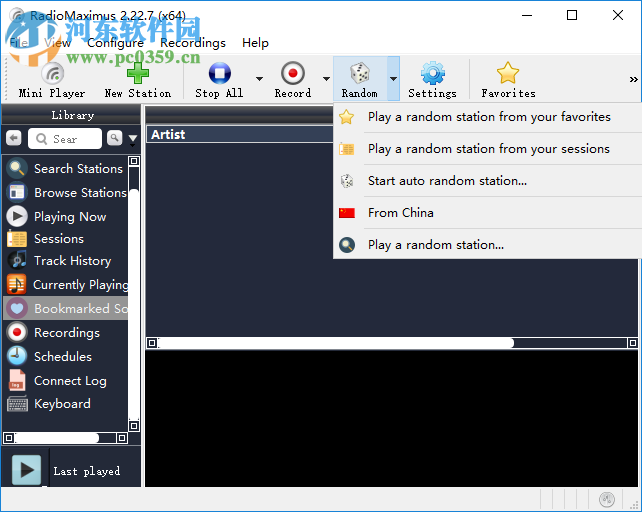The height and width of the screenshot is (512, 642).
Task: Click the Search Stations magnifier icon
Action: pyautogui.click(x=17, y=168)
